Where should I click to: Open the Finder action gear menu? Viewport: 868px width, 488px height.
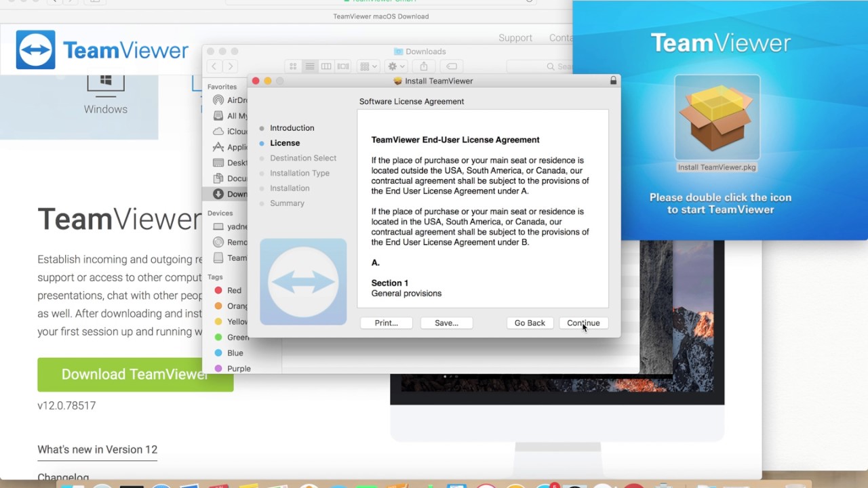(x=395, y=66)
